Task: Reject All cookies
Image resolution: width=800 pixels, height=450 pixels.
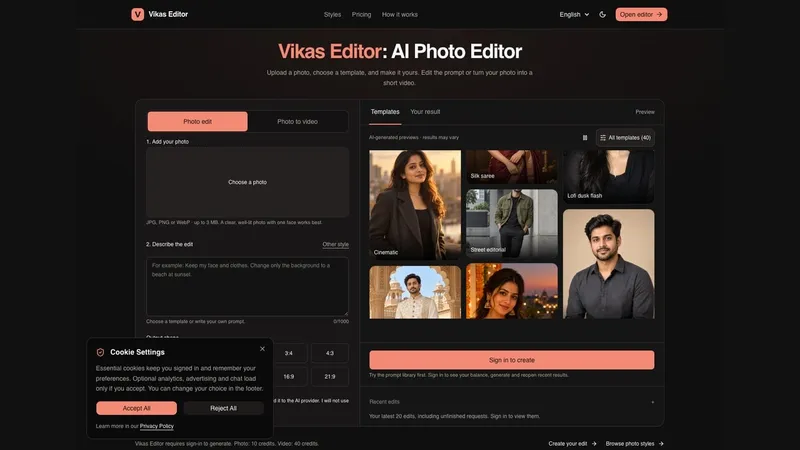Action: click(x=223, y=408)
